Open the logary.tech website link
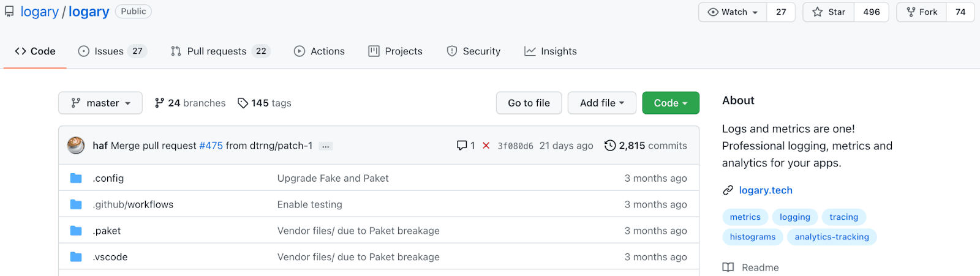 coord(766,190)
